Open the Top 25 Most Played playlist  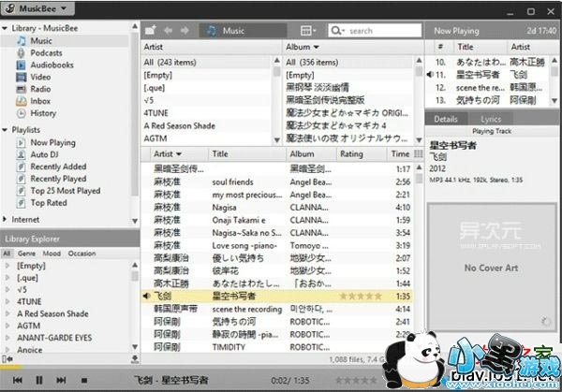[66, 191]
